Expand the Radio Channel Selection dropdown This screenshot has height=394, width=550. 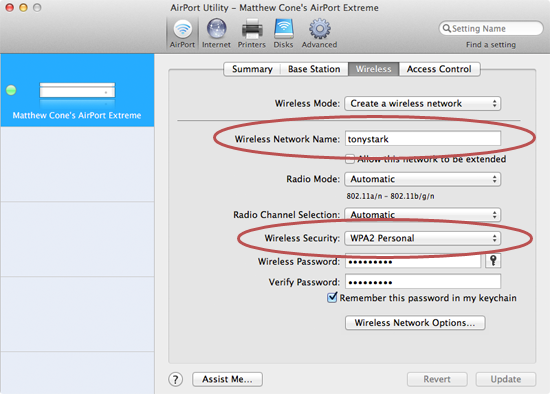click(x=423, y=214)
